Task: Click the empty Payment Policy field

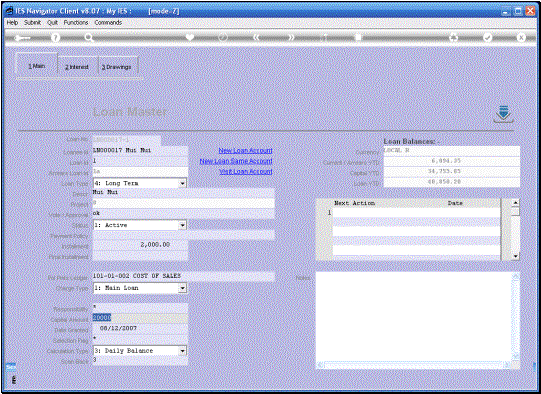Action: pos(184,235)
